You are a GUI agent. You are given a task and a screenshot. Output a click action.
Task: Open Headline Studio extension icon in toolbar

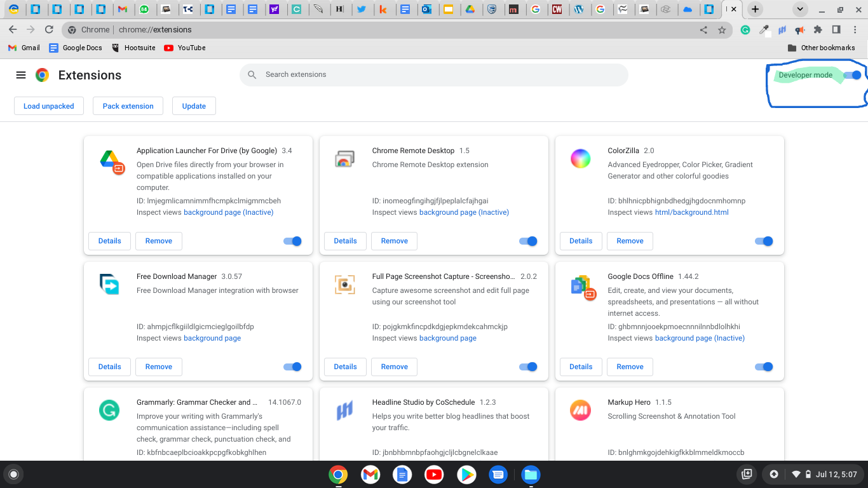click(x=782, y=30)
